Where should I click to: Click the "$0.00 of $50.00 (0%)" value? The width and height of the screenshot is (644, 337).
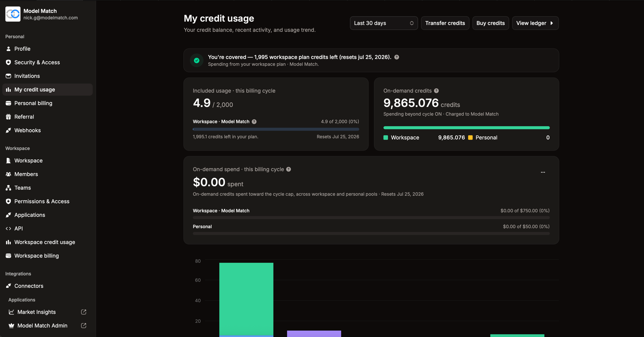pos(526,226)
